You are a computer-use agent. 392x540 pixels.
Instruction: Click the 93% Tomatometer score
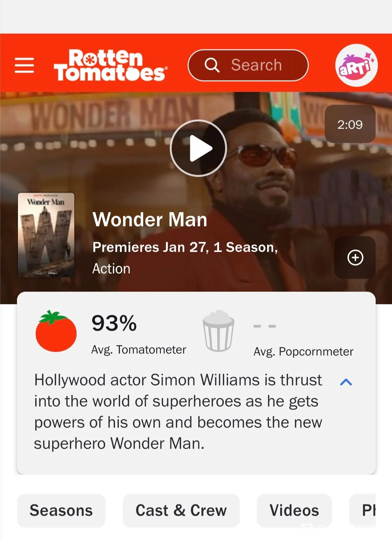[x=114, y=323]
